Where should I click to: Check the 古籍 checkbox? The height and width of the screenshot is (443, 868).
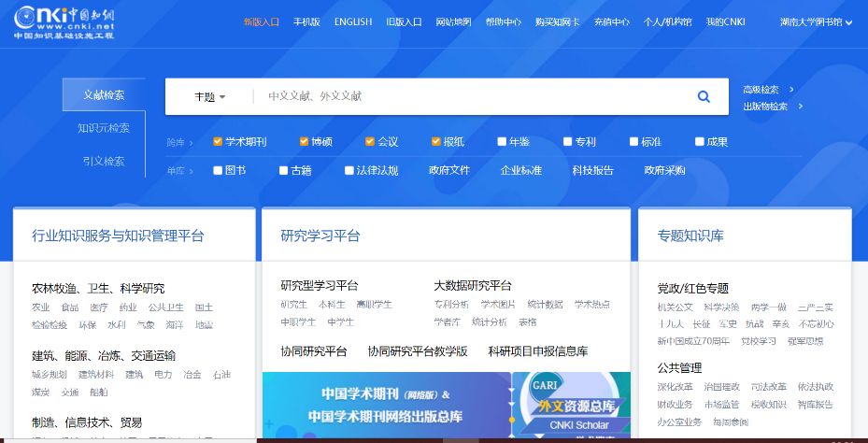283,170
